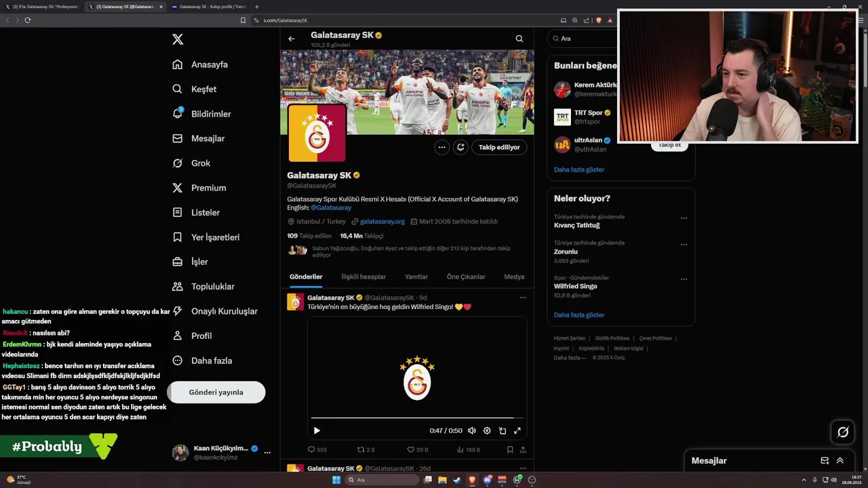
Task: Click the Listeler list icon
Action: [178, 212]
